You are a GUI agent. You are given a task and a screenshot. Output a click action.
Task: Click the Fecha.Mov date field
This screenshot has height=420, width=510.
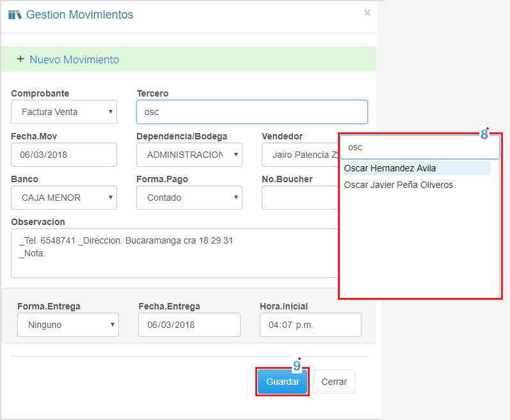(64, 155)
